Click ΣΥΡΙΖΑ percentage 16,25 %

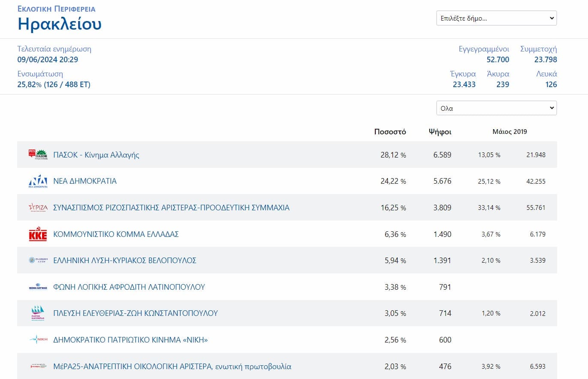(x=393, y=208)
